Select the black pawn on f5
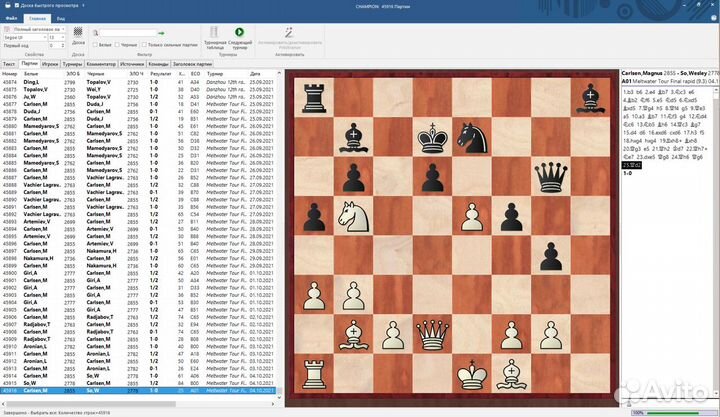The height and width of the screenshot is (417, 720). click(512, 216)
